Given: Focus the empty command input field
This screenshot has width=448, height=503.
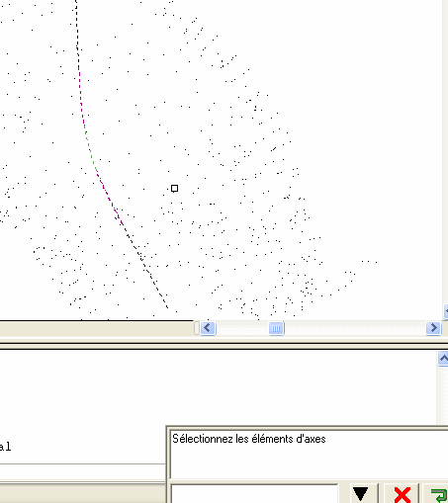Looking at the screenshot, I should (x=254, y=494).
